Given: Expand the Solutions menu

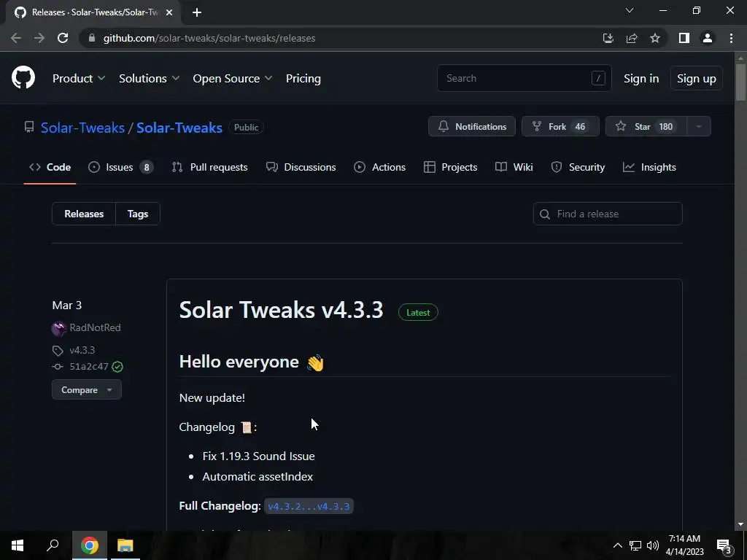Looking at the screenshot, I should click(149, 78).
